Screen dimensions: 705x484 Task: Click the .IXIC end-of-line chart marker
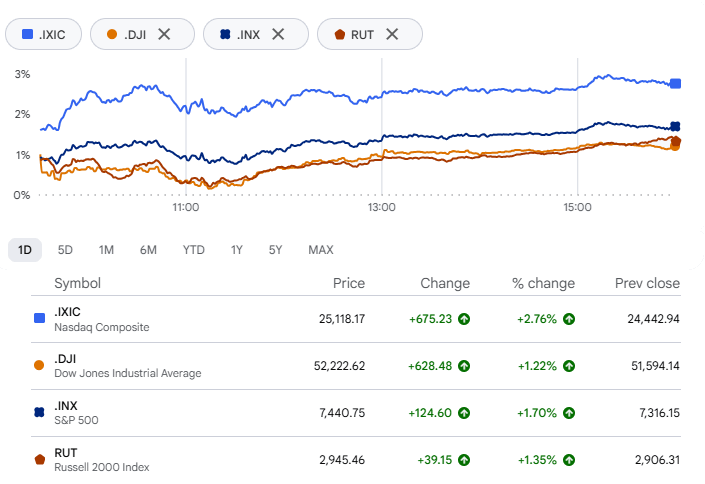click(x=675, y=83)
